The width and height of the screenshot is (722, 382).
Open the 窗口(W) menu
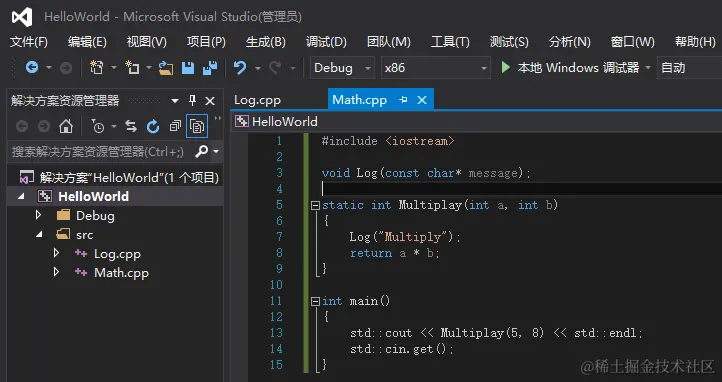point(632,42)
